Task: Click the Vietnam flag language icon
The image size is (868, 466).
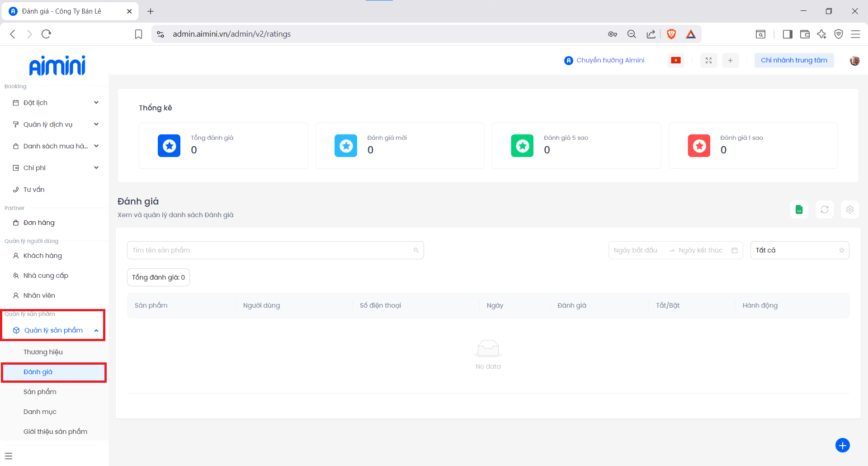Action: click(675, 60)
